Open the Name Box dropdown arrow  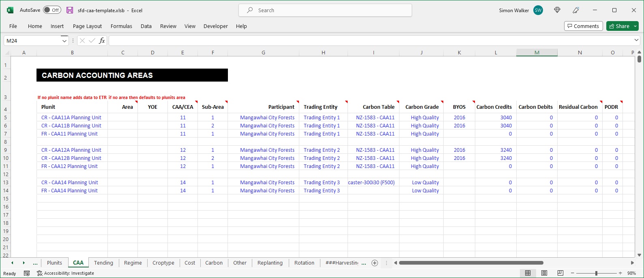(x=64, y=41)
